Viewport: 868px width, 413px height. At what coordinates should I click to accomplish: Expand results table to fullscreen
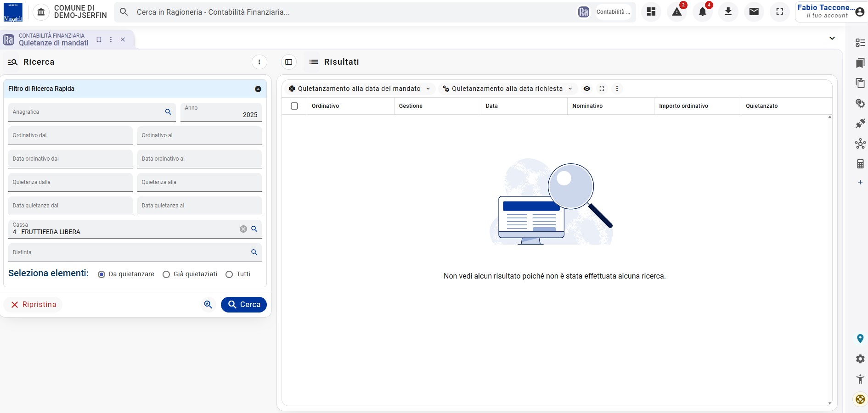point(602,89)
